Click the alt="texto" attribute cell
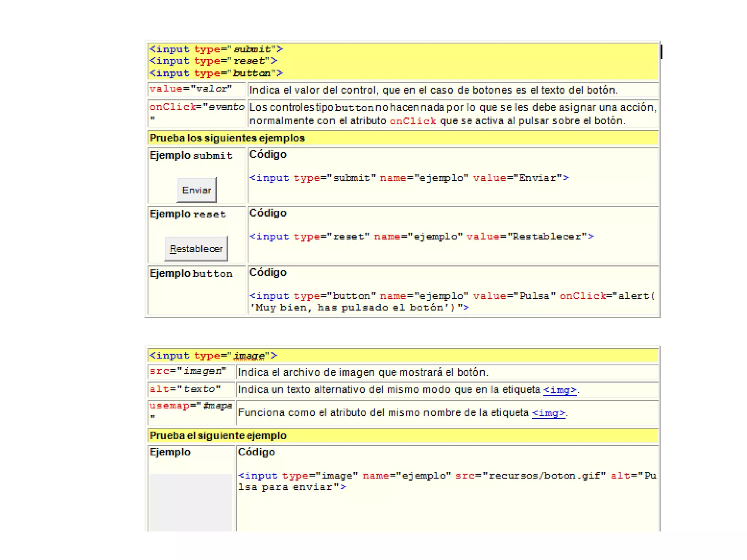 point(185,389)
